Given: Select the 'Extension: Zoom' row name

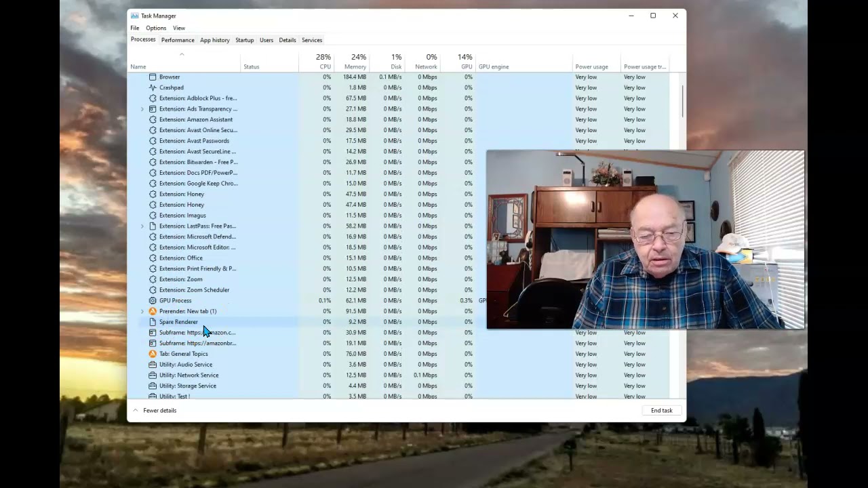Looking at the screenshot, I should pos(180,279).
